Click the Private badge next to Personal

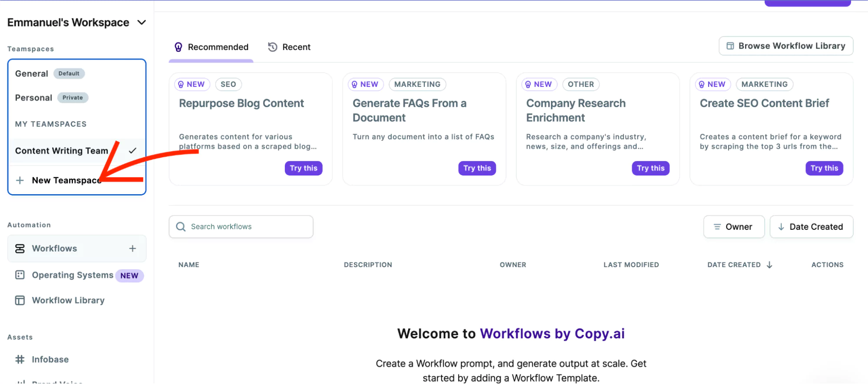pyautogui.click(x=73, y=98)
